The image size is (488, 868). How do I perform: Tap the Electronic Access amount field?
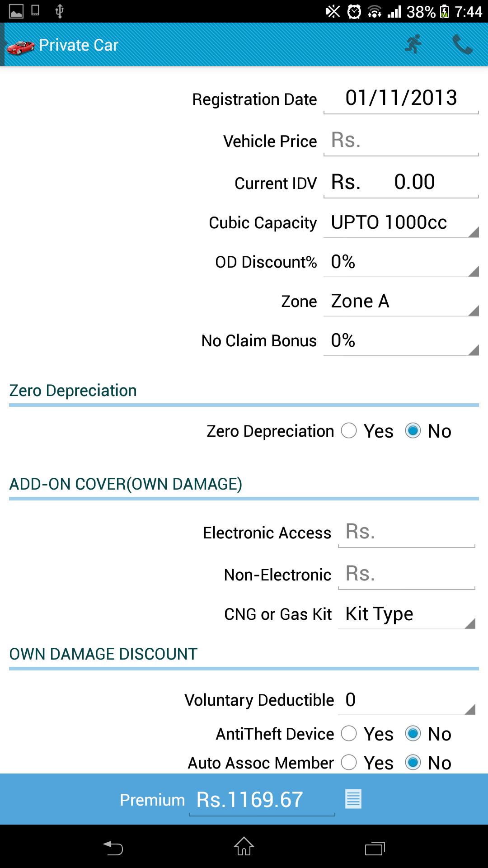tap(407, 532)
